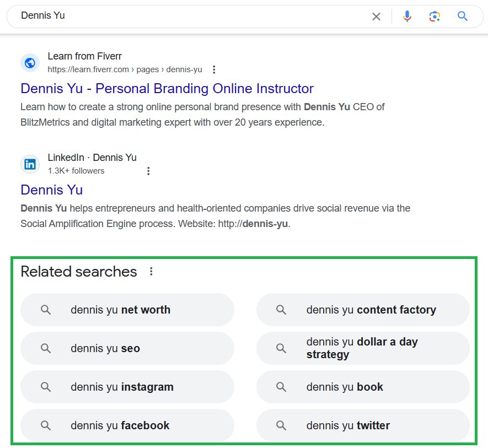
Task: Search for dennis yu content factory
Action: (363, 310)
